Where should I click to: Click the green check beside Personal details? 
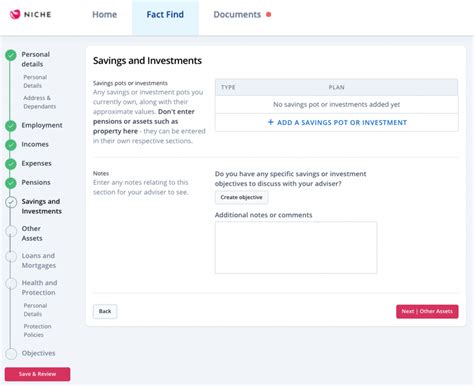[11, 55]
